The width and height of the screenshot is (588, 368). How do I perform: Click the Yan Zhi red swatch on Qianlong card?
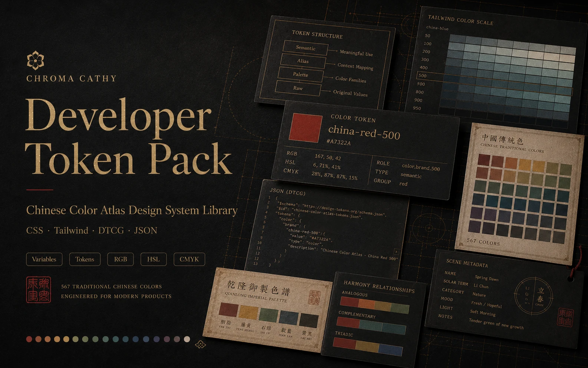tap(228, 310)
